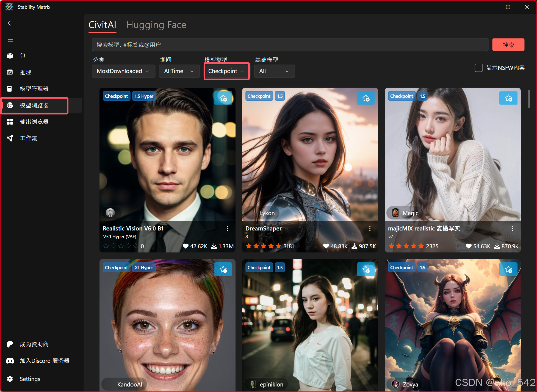Open the base model All dropdown
Screen dimensions: 537x392
[274, 71]
